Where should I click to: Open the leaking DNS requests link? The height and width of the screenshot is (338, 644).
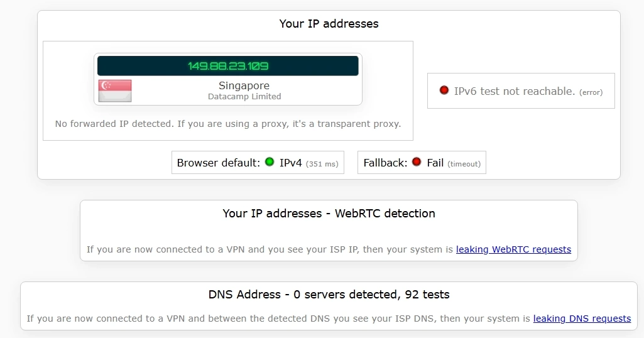point(582,319)
